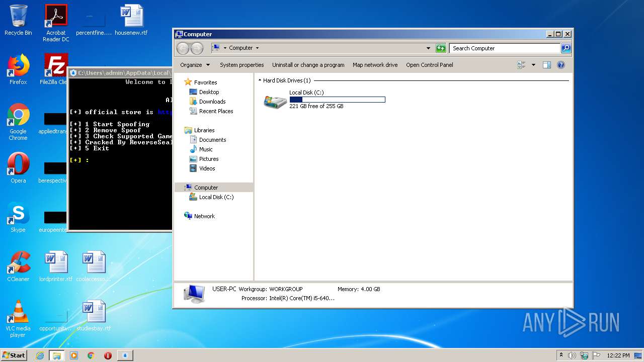
Task: Click the Action Center flag tray icon
Action: point(597,355)
